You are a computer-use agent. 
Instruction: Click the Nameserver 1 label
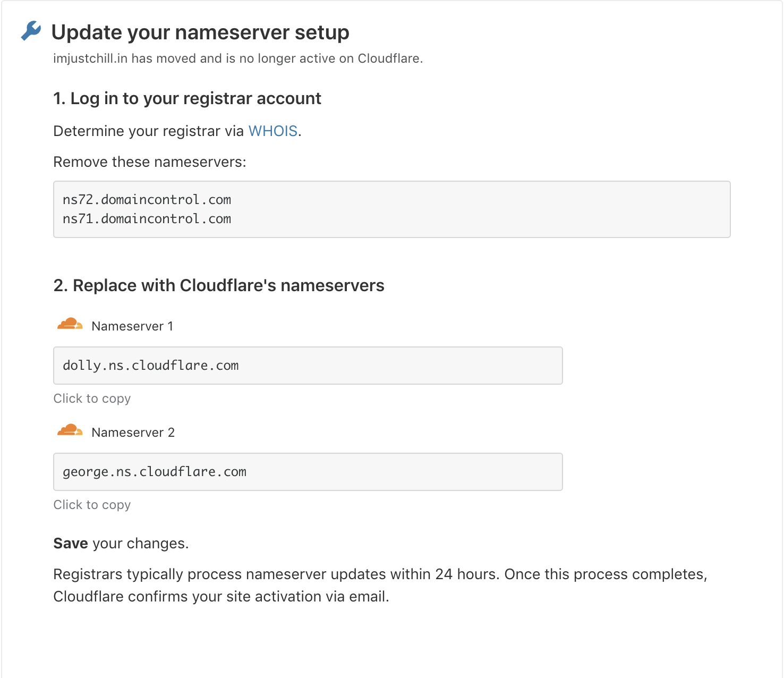(x=132, y=326)
